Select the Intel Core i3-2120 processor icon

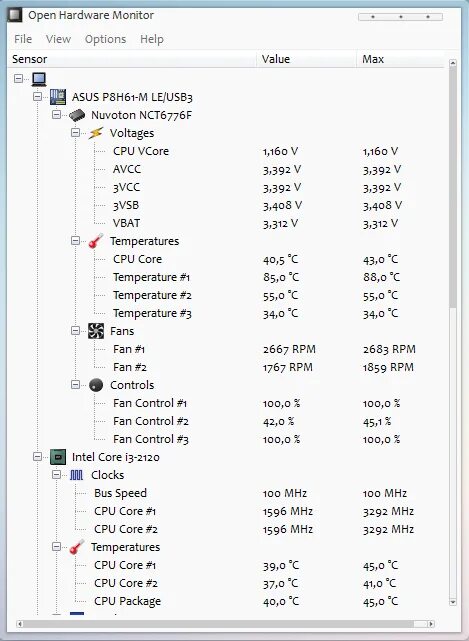point(58,457)
